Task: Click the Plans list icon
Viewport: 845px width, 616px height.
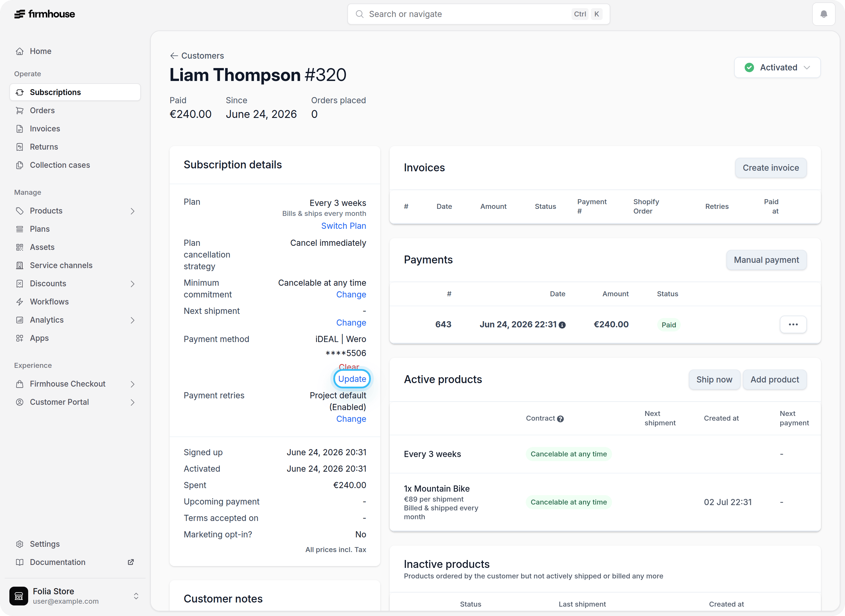Action: tap(20, 229)
